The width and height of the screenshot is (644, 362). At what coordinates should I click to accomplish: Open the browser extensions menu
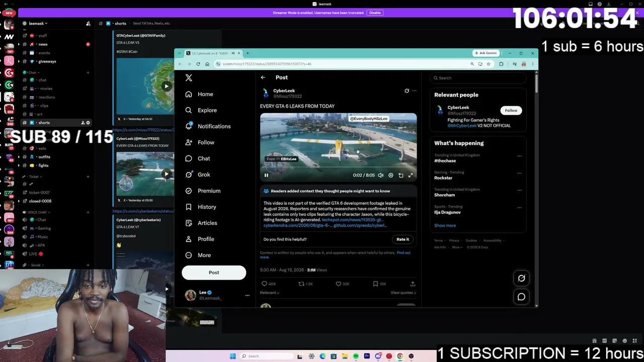[x=501, y=64]
